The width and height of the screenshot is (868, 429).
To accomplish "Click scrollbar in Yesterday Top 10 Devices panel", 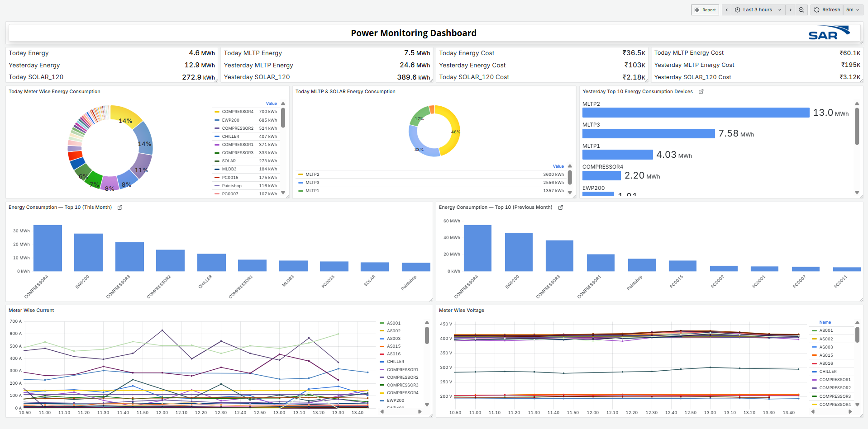I will tap(857, 127).
